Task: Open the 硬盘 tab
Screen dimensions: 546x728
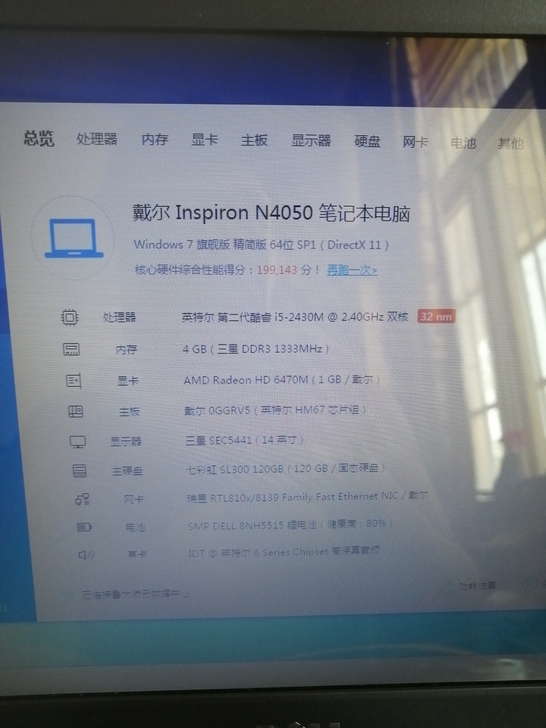Action: (367, 141)
